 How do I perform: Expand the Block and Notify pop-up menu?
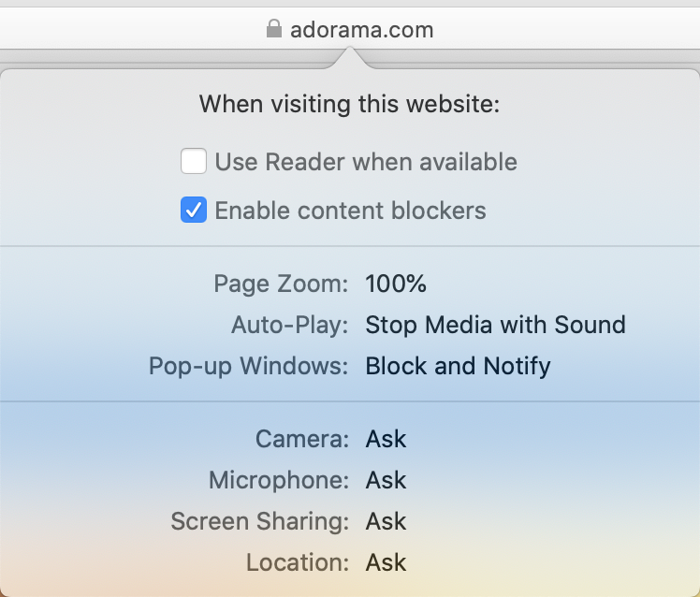coord(458,366)
